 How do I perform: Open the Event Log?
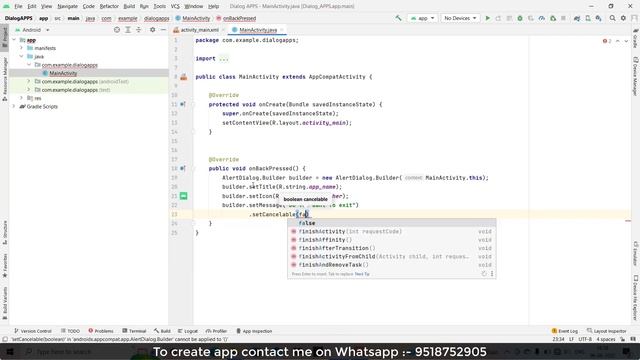point(564,331)
